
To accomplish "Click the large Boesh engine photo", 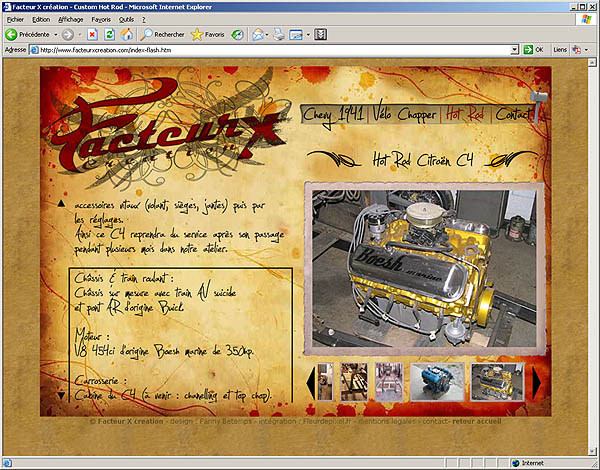I will coord(424,269).
